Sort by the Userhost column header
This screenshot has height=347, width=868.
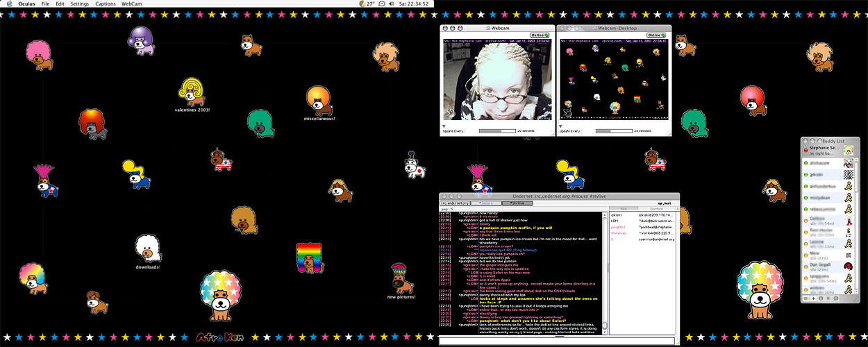coord(657,208)
